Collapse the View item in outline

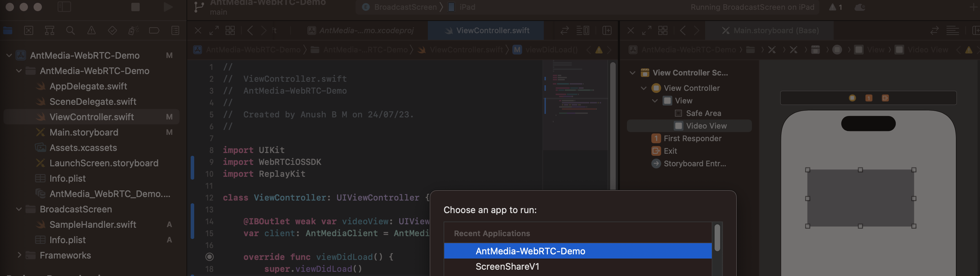point(655,101)
